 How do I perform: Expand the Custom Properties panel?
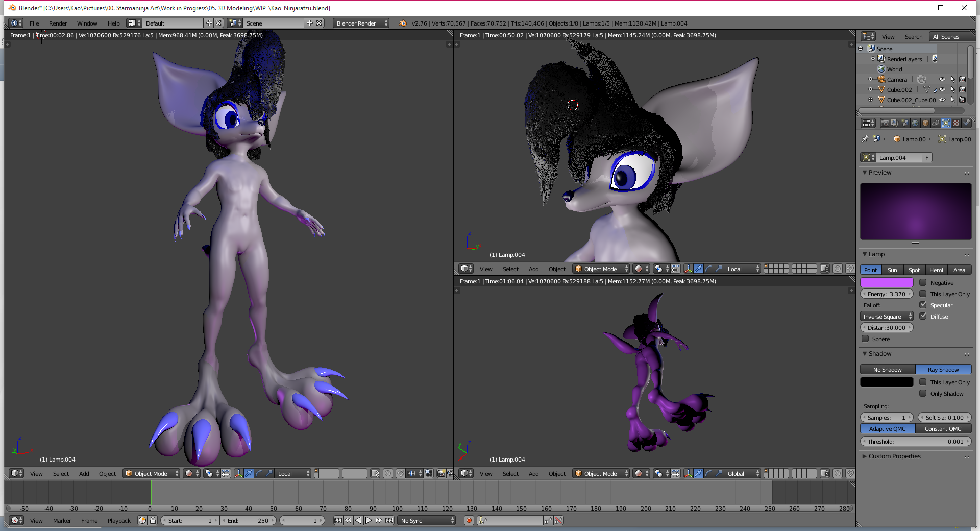point(865,456)
